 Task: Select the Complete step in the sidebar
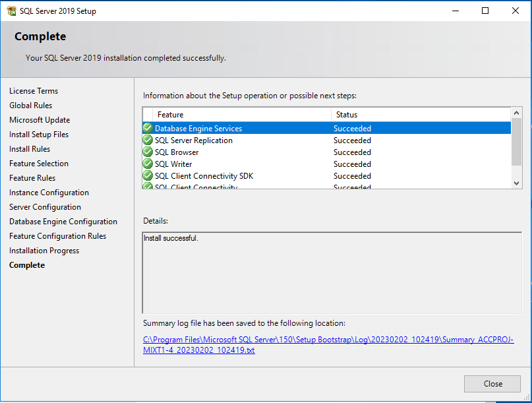(x=27, y=264)
